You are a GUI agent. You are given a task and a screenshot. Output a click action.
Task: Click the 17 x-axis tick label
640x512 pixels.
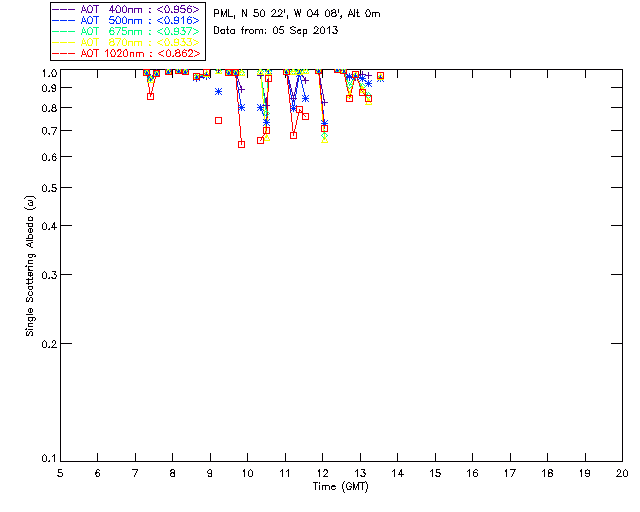click(510, 473)
